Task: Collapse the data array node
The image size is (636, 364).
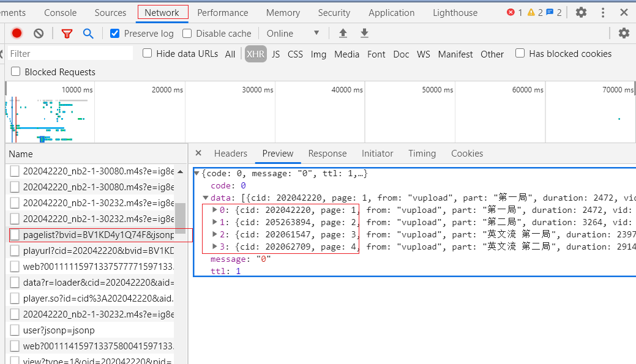Action: tap(206, 198)
